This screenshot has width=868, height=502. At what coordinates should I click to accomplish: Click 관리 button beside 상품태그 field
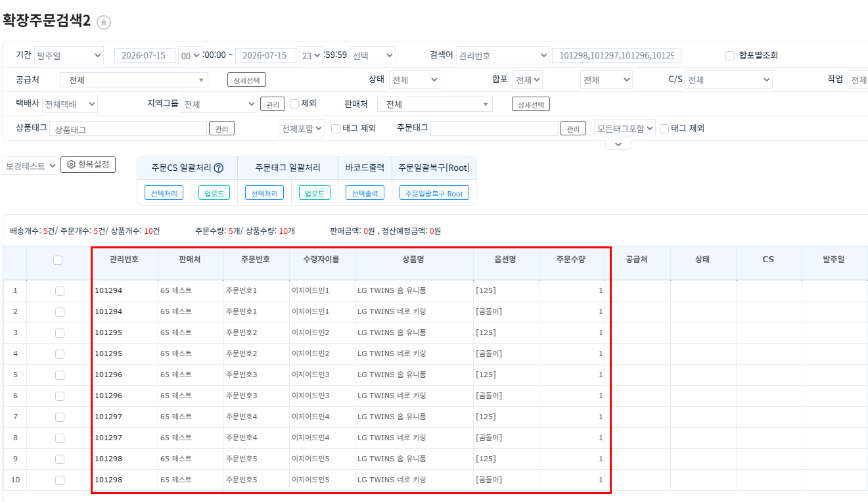click(x=221, y=129)
